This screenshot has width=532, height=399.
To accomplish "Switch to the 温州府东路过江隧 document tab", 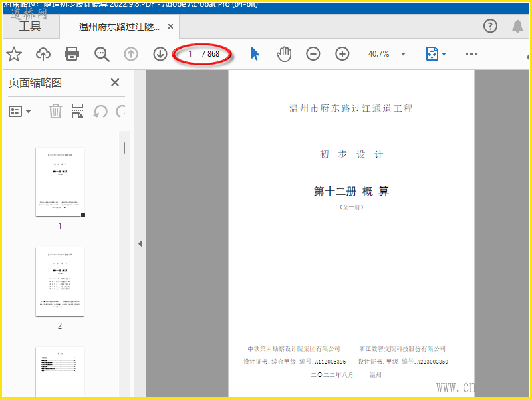I will [119, 27].
